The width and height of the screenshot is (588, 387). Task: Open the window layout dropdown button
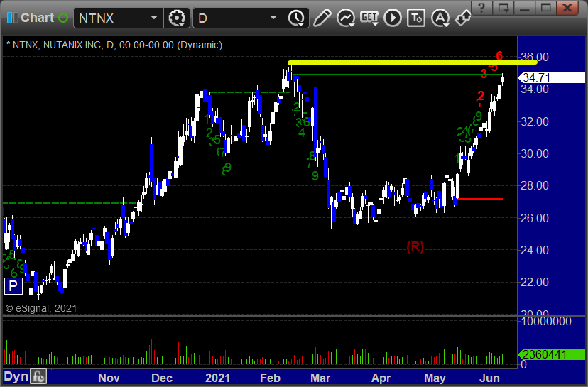coord(503,8)
